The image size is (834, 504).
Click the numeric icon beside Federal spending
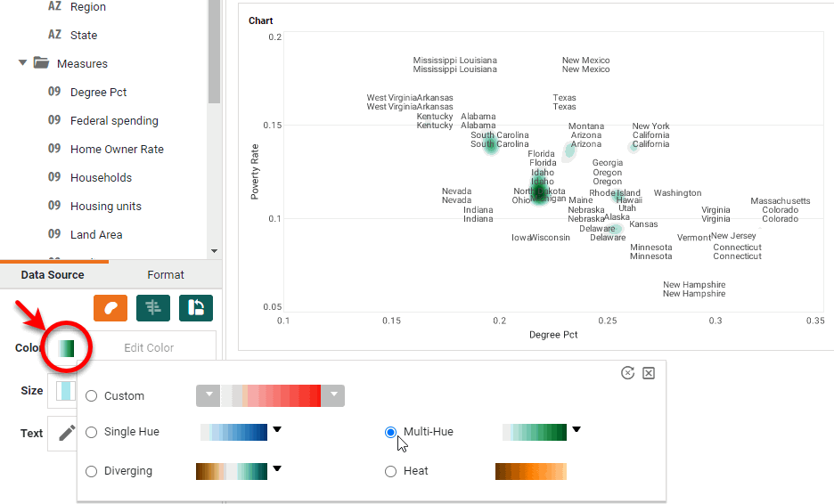click(54, 120)
